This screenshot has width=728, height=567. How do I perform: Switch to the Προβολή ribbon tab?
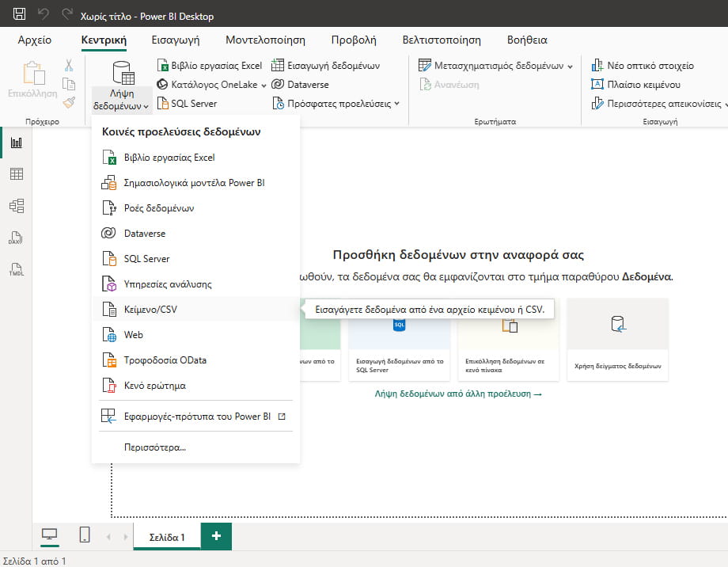point(354,40)
